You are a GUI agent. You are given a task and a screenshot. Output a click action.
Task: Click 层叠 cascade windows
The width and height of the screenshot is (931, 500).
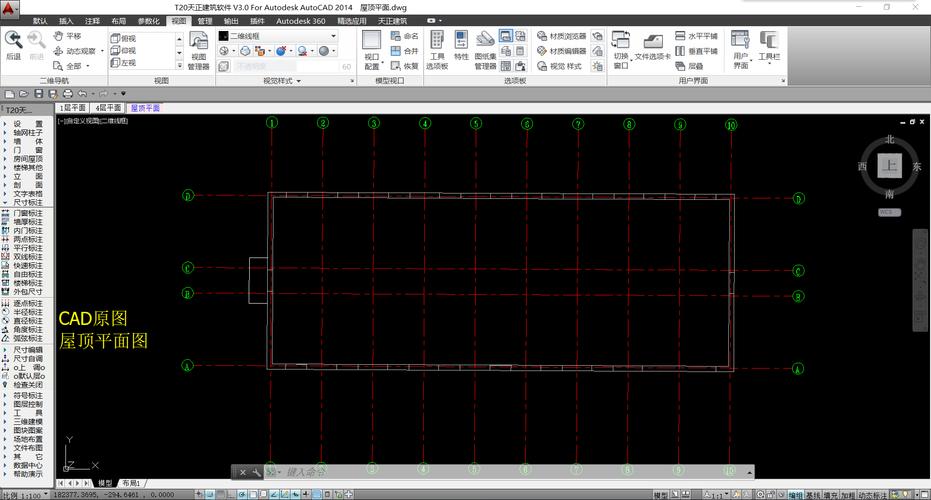(x=689, y=66)
